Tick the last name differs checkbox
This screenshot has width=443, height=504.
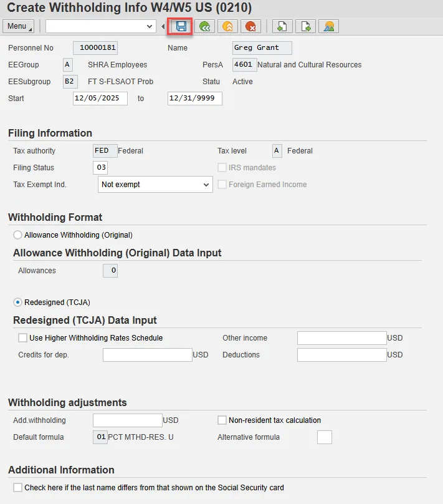point(17,488)
